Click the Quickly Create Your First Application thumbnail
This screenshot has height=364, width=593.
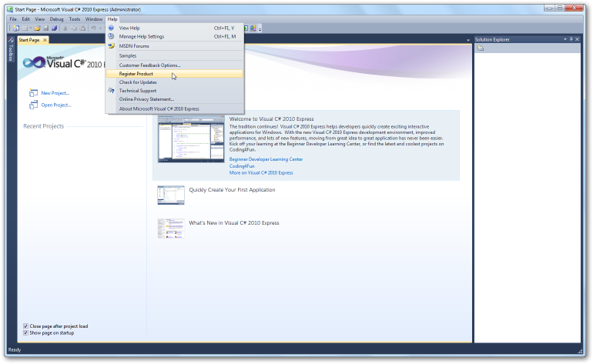pos(171,195)
